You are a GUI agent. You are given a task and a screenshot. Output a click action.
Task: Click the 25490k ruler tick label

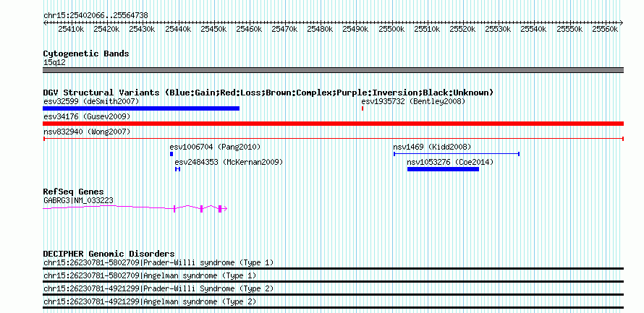356,29
